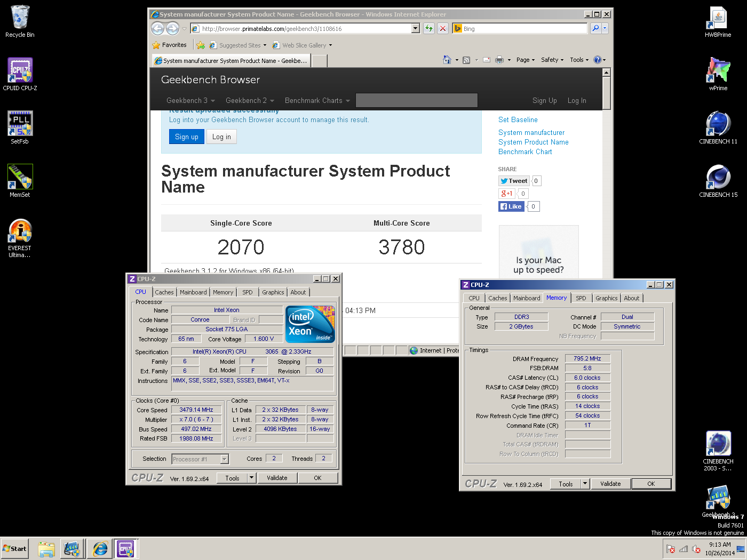747x560 pixels.
Task: Open Tools dropdown arrow in CPU-Z CPU window
Action: (x=252, y=478)
